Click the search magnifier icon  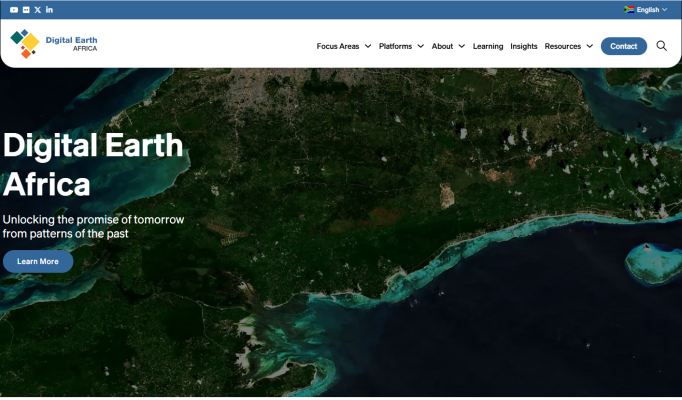point(662,46)
